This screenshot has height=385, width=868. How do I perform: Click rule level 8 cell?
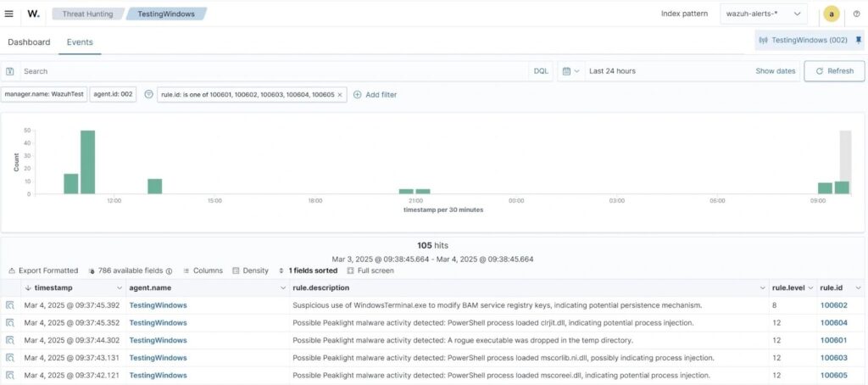[x=775, y=305]
